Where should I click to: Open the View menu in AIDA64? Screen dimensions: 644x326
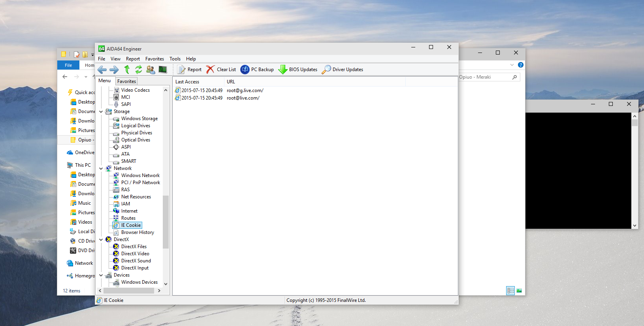(x=115, y=59)
